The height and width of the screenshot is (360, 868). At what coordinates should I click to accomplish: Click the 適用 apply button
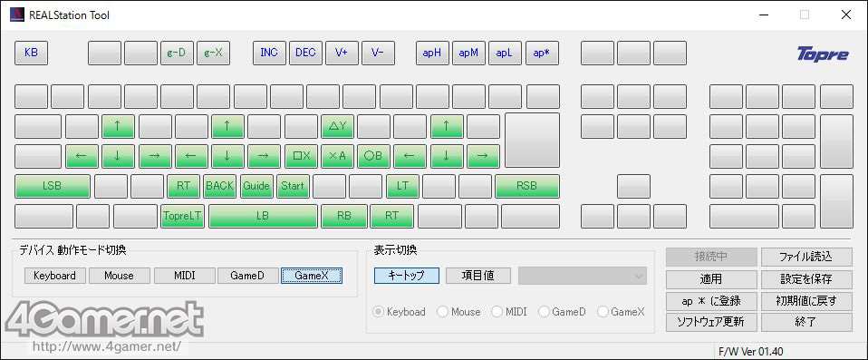(x=711, y=279)
